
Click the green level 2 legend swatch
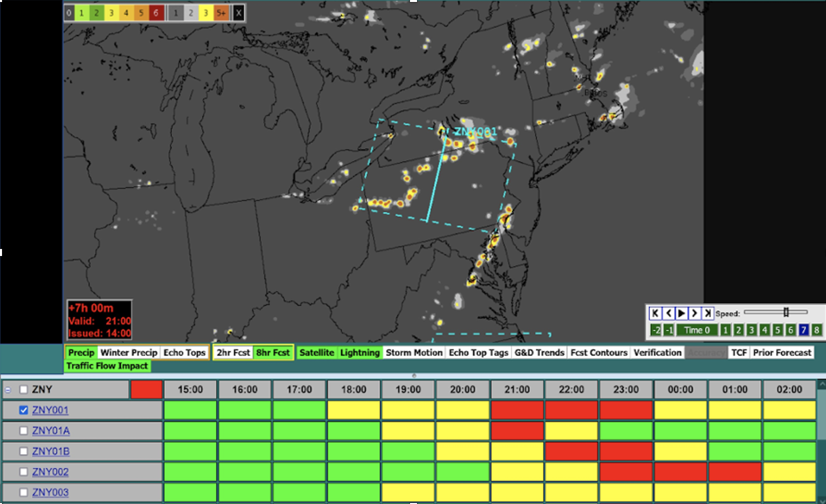(96, 13)
